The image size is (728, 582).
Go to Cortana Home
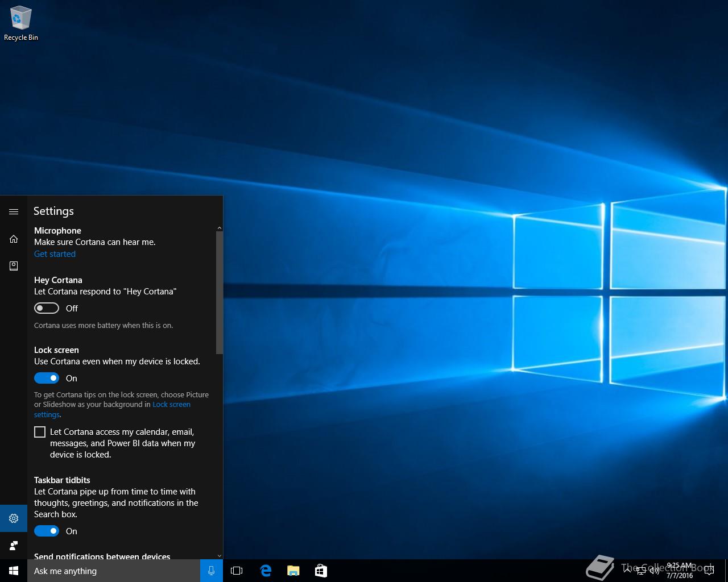[x=14, y=239]
